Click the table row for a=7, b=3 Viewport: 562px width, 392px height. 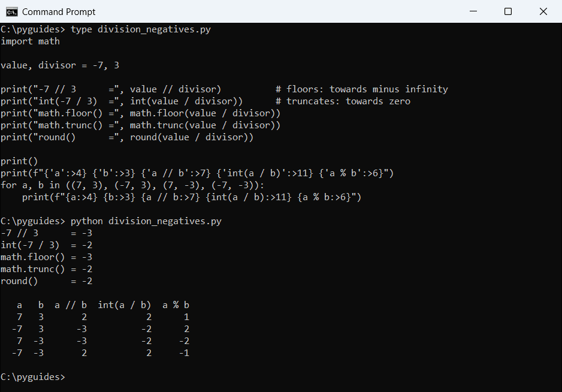point(103,317)
